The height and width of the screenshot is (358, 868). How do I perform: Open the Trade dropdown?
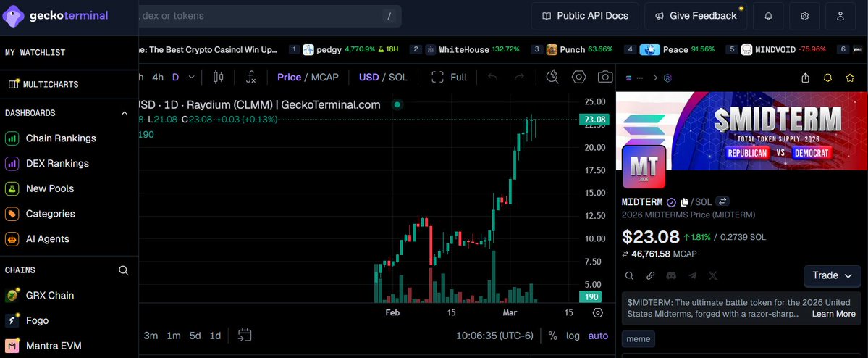pos(832,275)
